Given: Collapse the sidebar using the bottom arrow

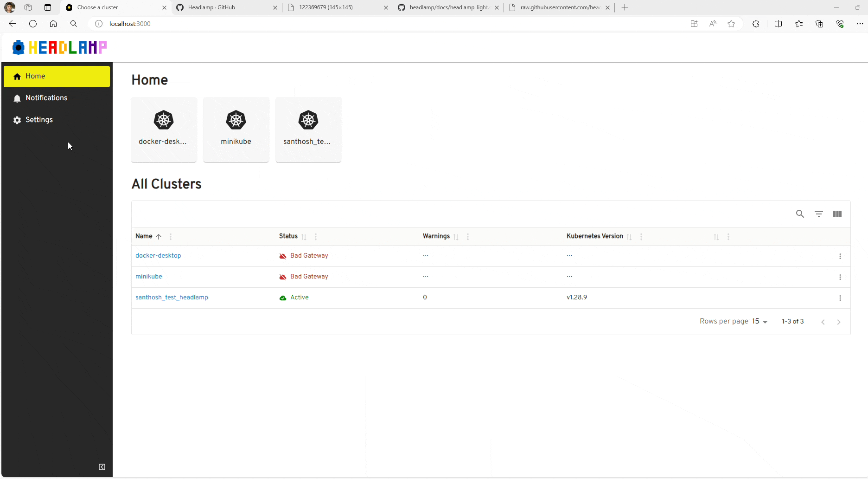Looking at the screenshot, I should (102, 467).
